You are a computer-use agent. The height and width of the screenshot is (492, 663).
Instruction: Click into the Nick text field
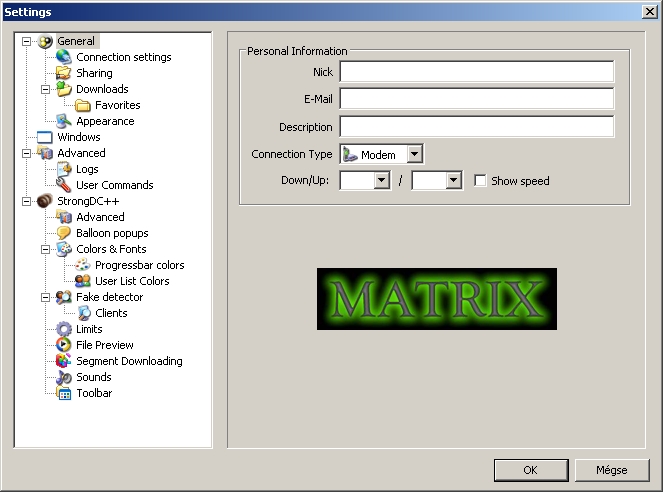(476, 72)
